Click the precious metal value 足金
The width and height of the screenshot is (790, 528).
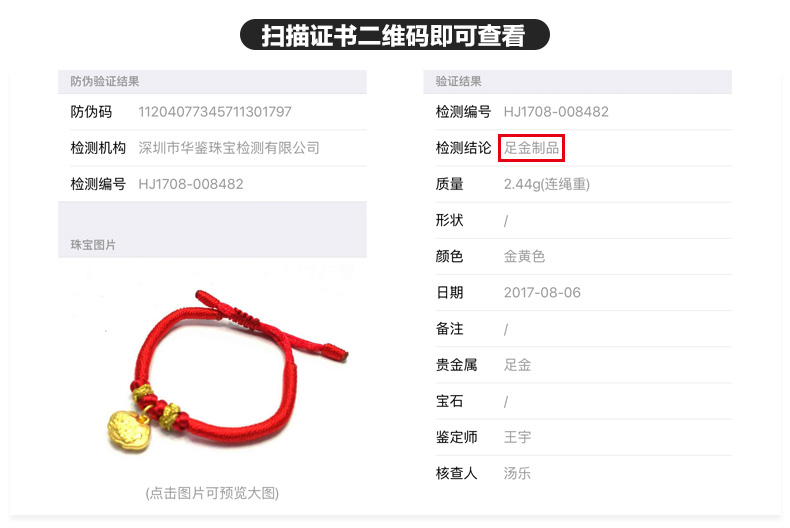[517, 365]
